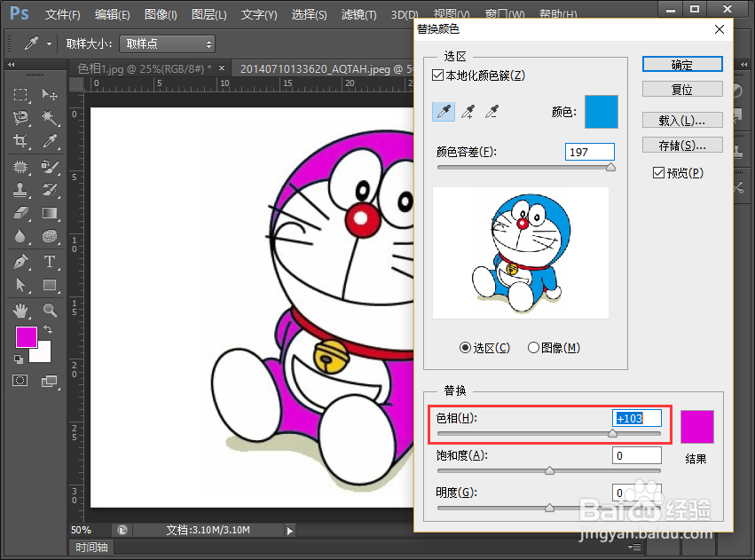Screen dimensions: 755x560
Task: Select the Blur tool
Action: tap(20, 236)
